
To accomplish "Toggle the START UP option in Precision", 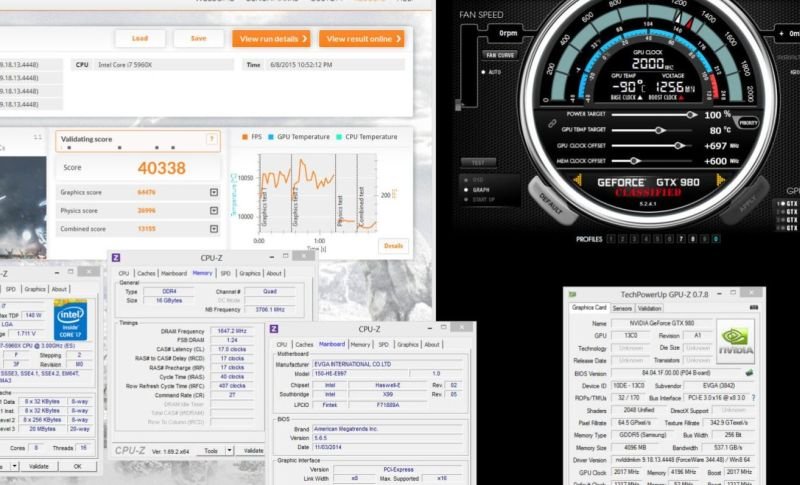I will [465, 199].
